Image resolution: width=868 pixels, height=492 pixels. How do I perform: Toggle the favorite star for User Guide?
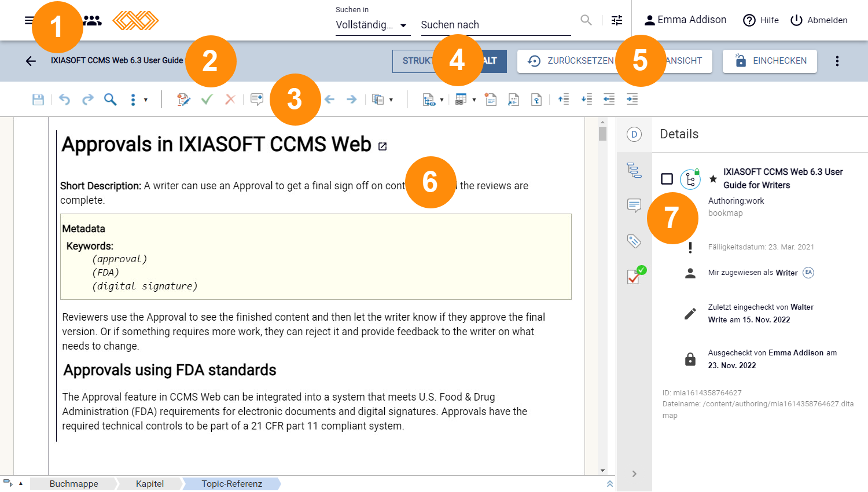tap(713, 179)
